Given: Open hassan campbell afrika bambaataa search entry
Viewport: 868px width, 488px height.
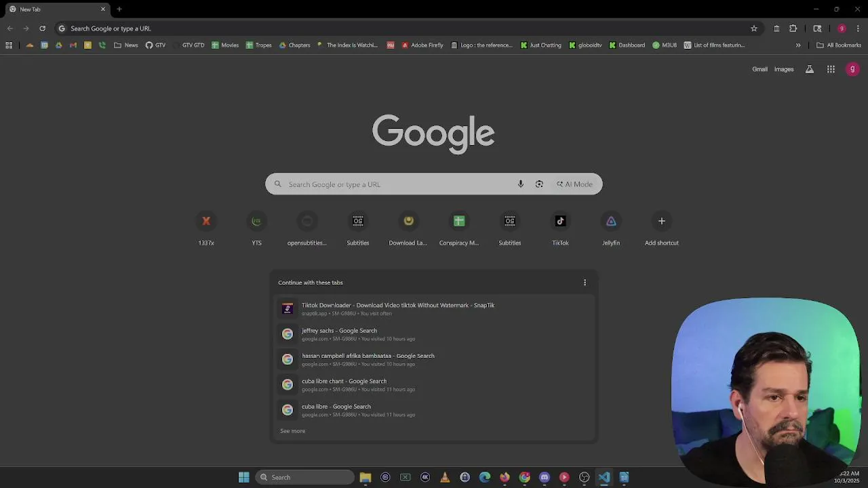Looking at the screenshot, I should tap(434, 359).
